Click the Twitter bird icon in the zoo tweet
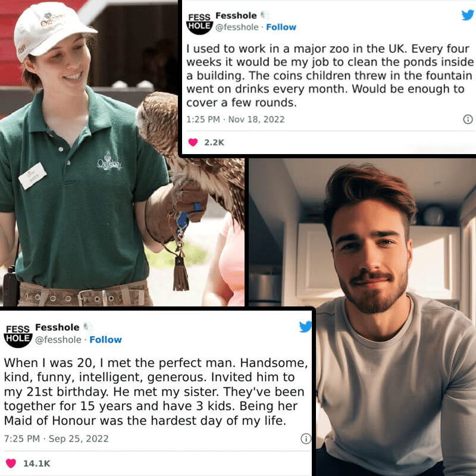 point(468,15)
